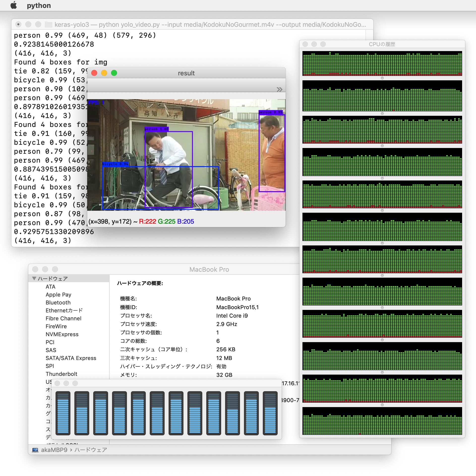
Task: Grab the divider handle below first CPU graph
Action: [x=382, y=78]
